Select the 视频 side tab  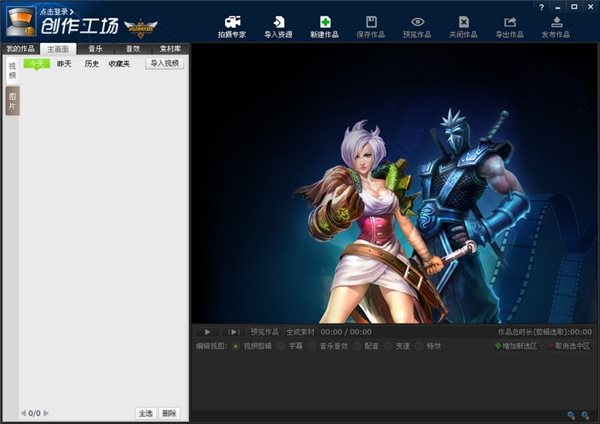[x=12, y=71]
